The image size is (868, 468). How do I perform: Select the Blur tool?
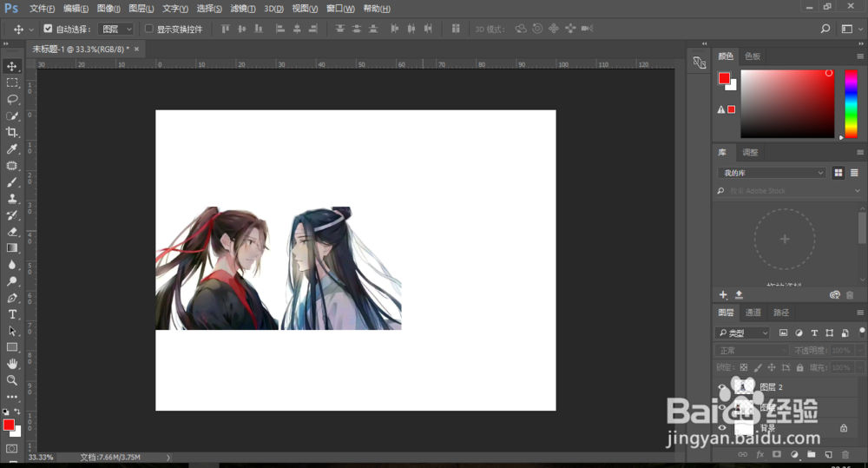click(11, 264)
